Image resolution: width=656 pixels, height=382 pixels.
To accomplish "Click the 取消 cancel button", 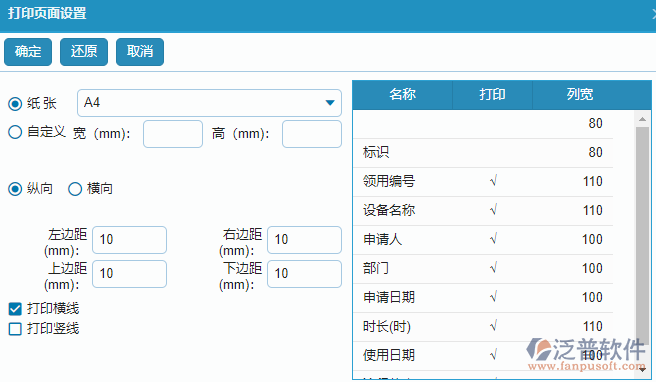I will point(140,52).
